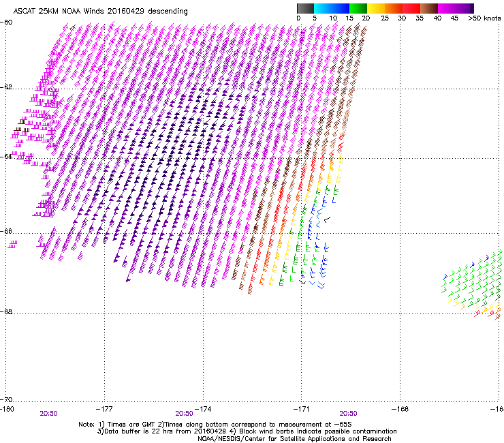Select the blue 10–15 knots legend segment

341,8
